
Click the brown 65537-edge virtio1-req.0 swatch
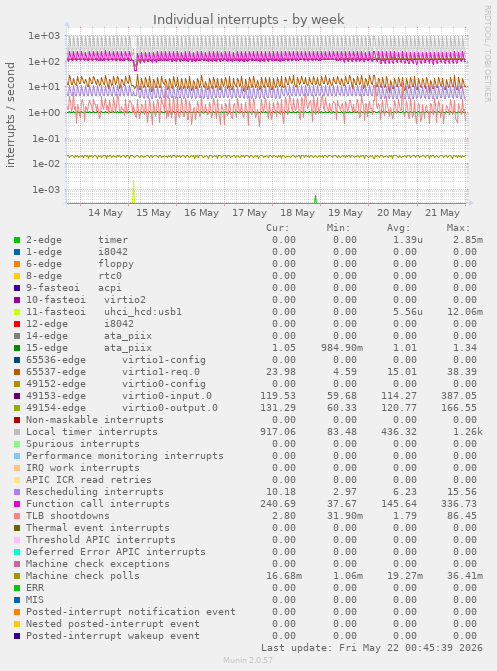point(17,372)
